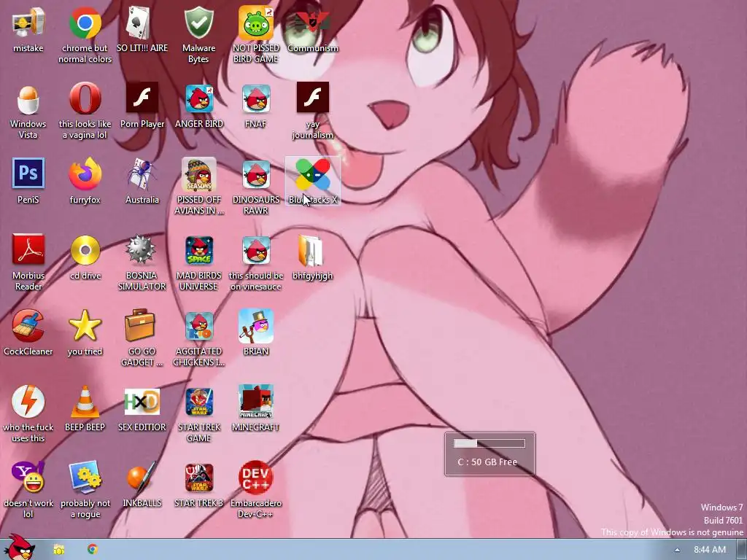The width and height of the screenshot is (747, 560).
Task: Open the Start menu angry bird orb
Action: click(x=19, y=547)
